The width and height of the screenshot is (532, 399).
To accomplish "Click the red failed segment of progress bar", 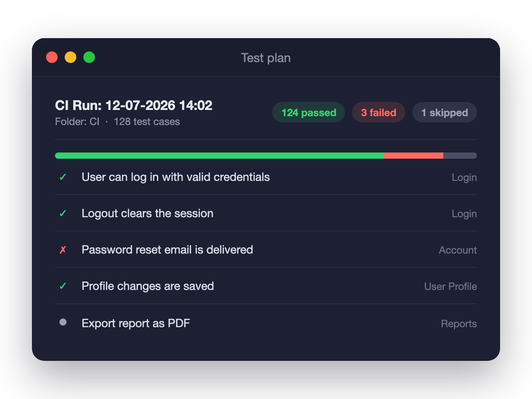I will point(414,156).
